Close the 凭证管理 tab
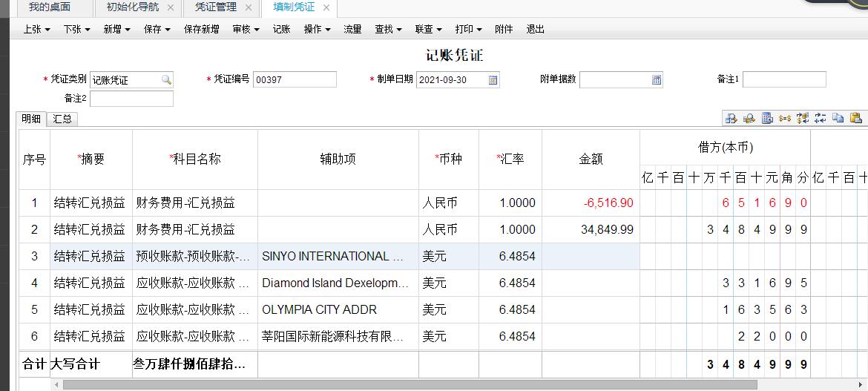 (x=248, y=7)
